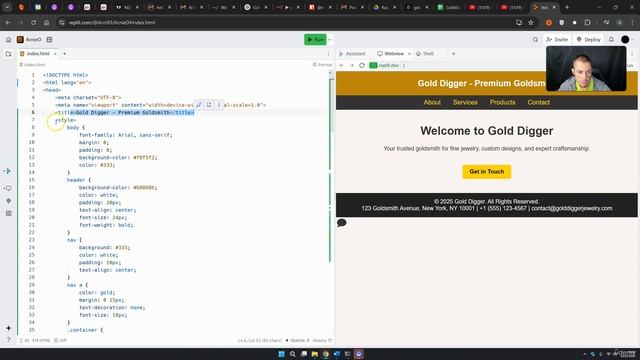640x360 pixels.
Task: Open the account avatar menu
Action: [x=625, y=40]
